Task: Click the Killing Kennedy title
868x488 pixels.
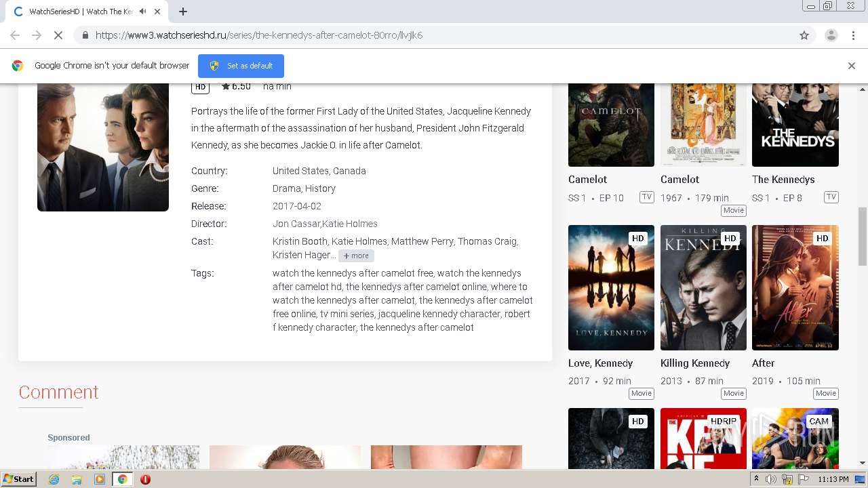Action: [x=695, y=363]
